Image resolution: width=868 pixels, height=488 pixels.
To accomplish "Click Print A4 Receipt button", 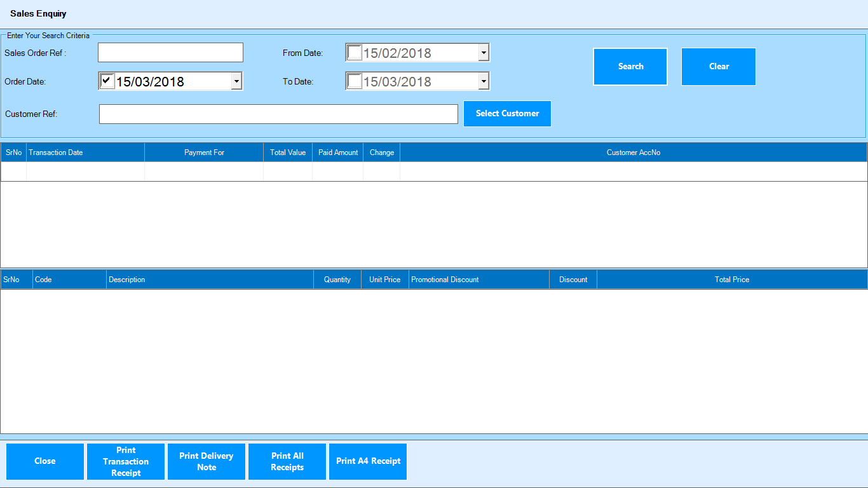I will tap(368, 461).
